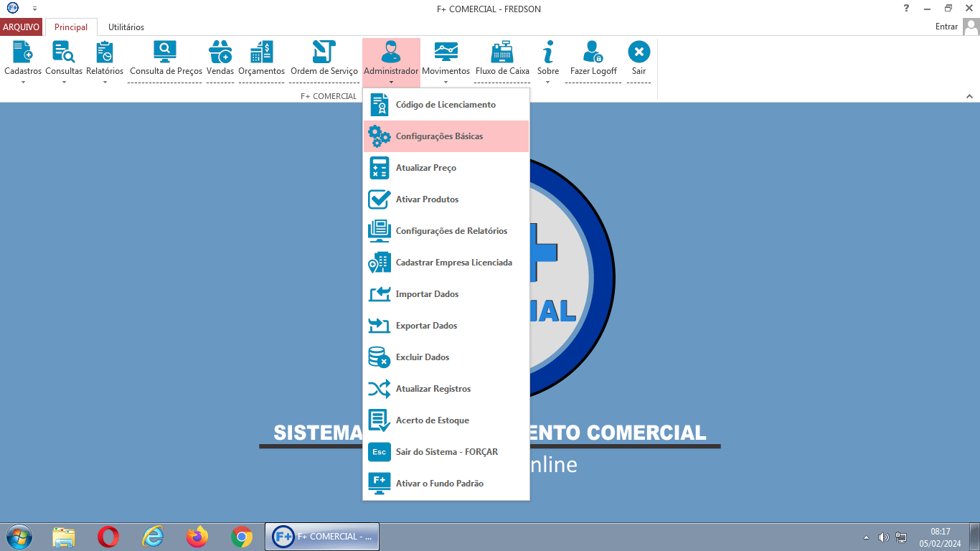Open Windows Explorer from the taskbar
The height and width of the screenshot is (551, 980).
[x=64, y=537]
